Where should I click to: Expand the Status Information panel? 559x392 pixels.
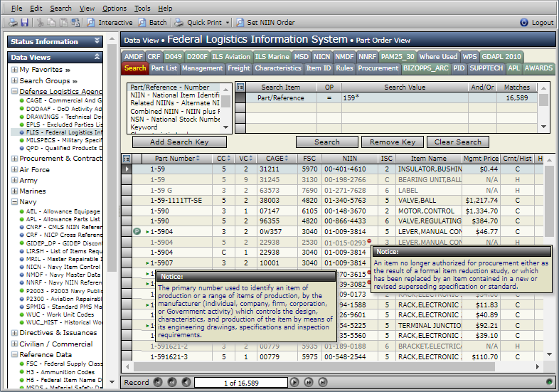point(97,41)
